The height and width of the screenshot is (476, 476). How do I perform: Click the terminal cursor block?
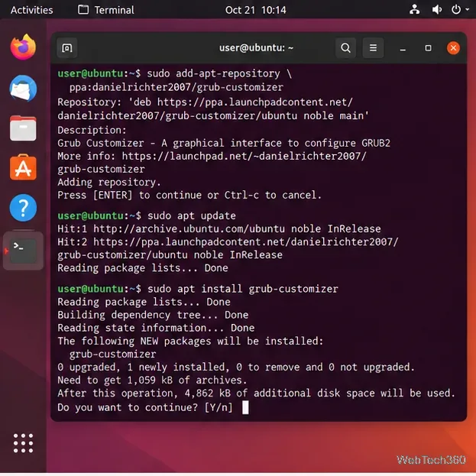(x=245, y=407)
